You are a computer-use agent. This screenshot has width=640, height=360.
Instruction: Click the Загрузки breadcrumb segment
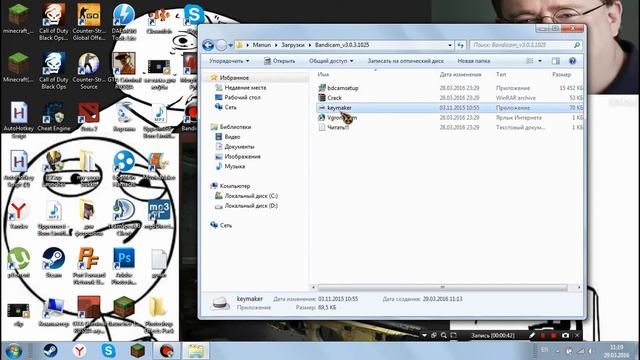click(293, 45)
